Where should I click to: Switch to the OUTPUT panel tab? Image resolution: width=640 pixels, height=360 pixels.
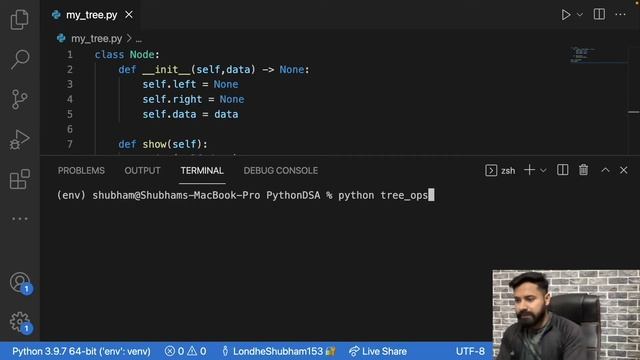click(x=142, y=171)
